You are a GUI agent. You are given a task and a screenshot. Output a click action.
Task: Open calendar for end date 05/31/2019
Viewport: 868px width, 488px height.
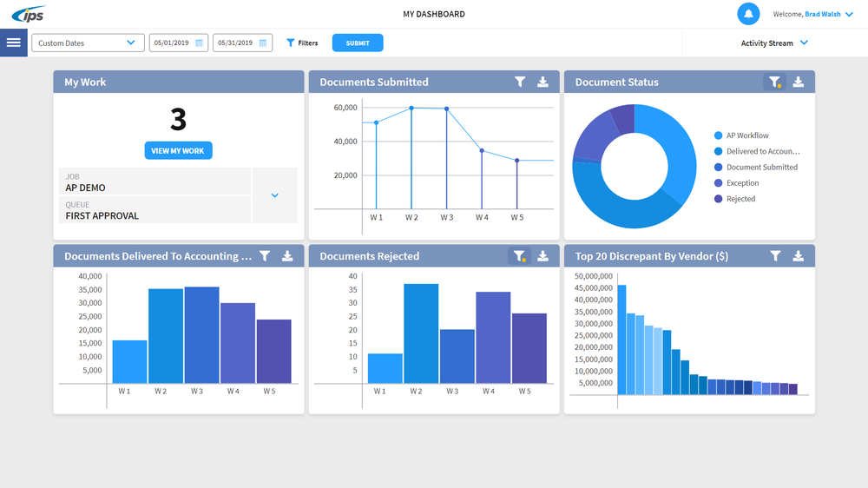pos(263,43)
